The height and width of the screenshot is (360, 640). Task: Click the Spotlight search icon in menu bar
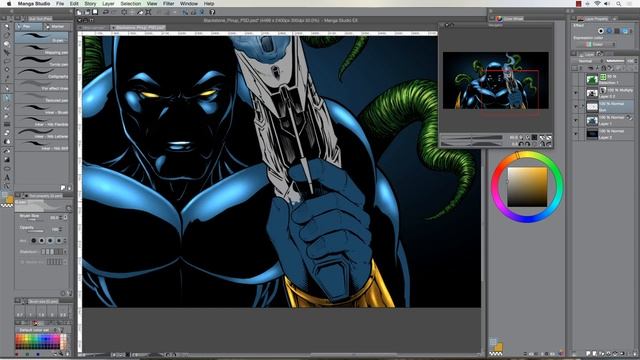point(619,3)
